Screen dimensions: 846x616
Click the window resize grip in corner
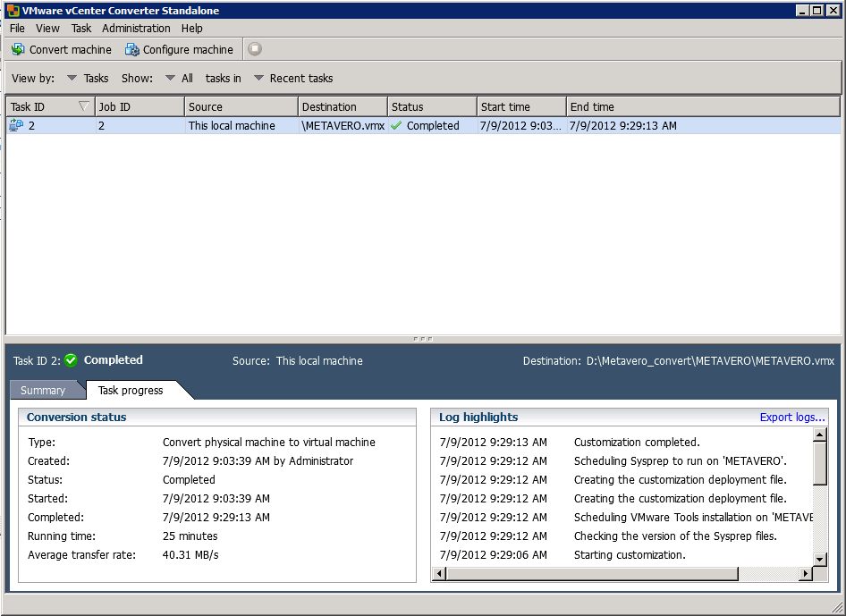[837, 608]
